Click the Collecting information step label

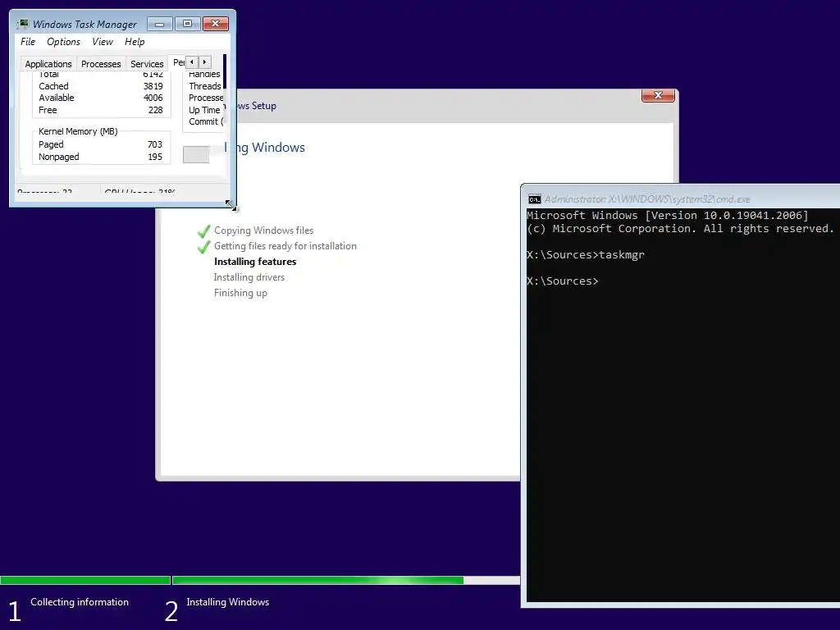tap(80, 602)
